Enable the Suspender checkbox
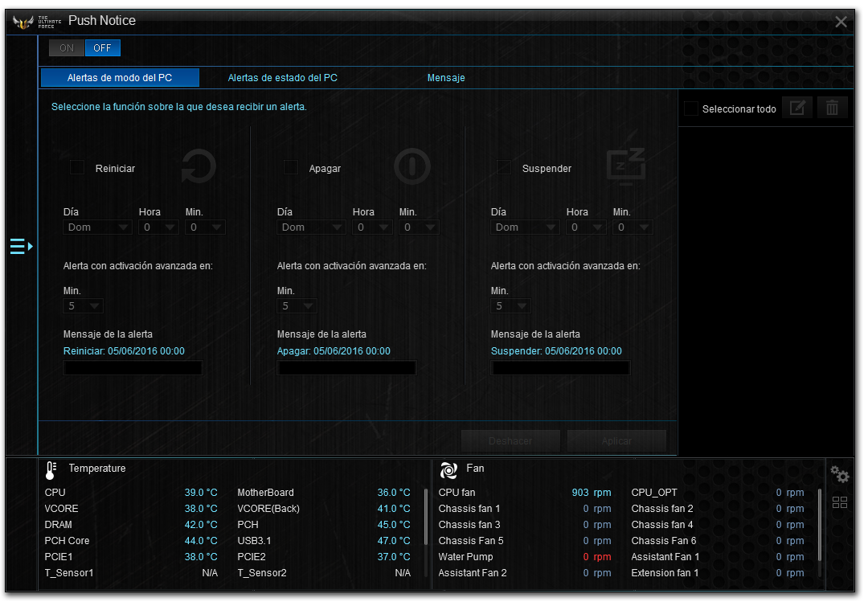The image size is (868, 602). tap(504, 167)
